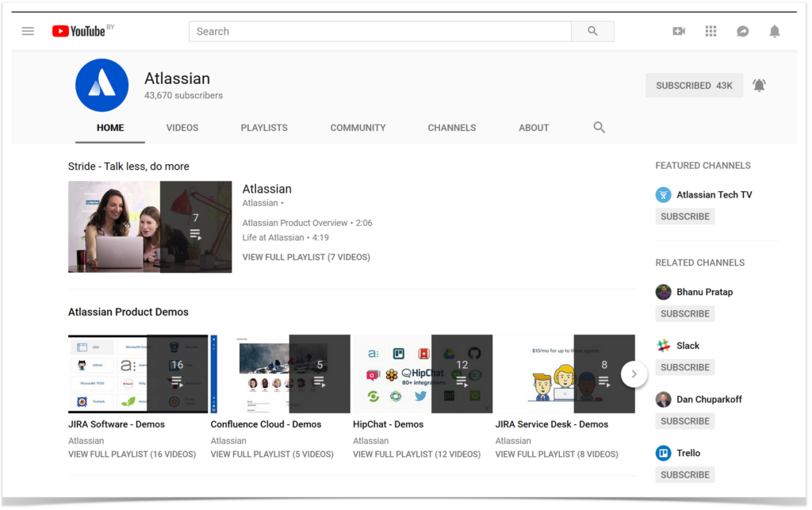
Task: Click the YouTube logo to go home
Action: pos(79,31)
